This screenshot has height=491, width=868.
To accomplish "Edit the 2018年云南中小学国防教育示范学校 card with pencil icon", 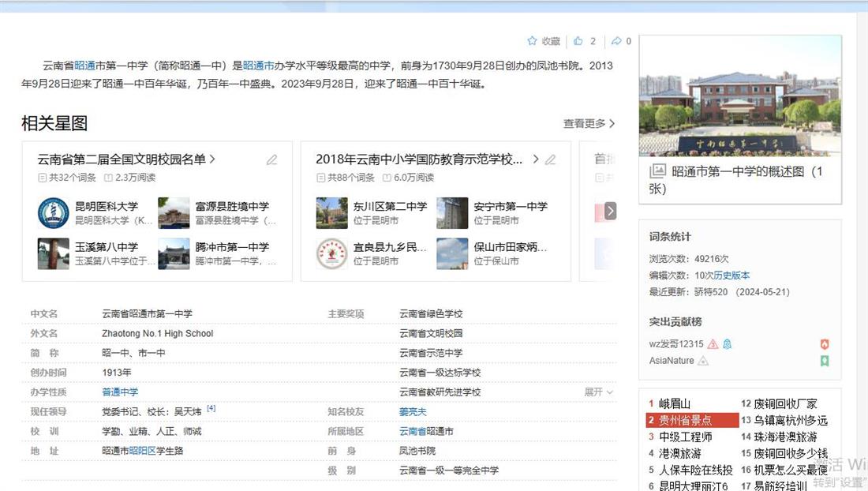I will (x=550, y=160).
